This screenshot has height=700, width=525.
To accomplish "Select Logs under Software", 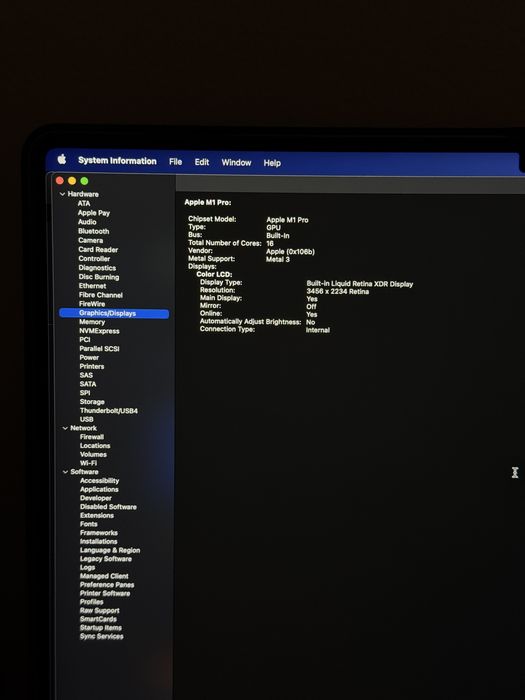I will (x=88, y=567).
